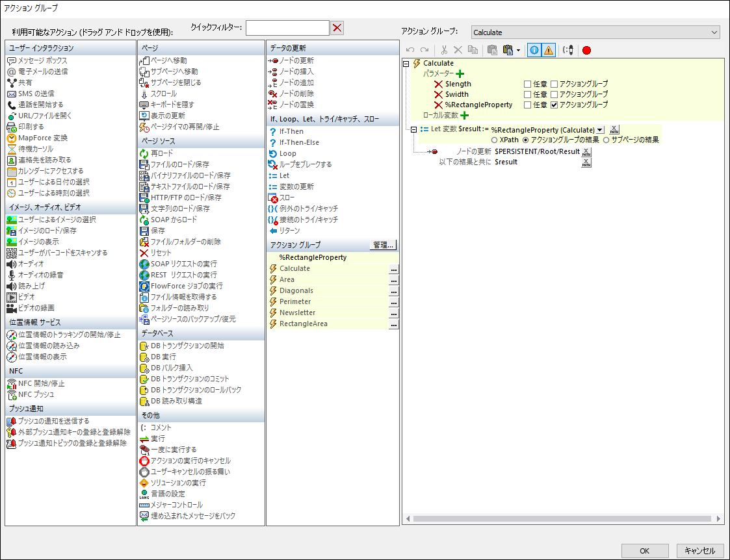Viewport: 730px width, 560px height.
Task: Open the %RectangleProperty (Calculate) dropdown arrow
Action: [x=599, y=129]
